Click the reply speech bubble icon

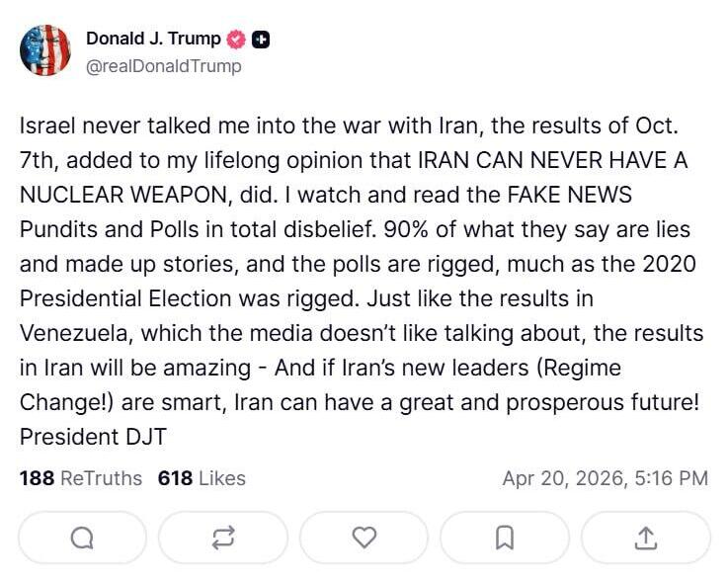[x=82, y=538]
